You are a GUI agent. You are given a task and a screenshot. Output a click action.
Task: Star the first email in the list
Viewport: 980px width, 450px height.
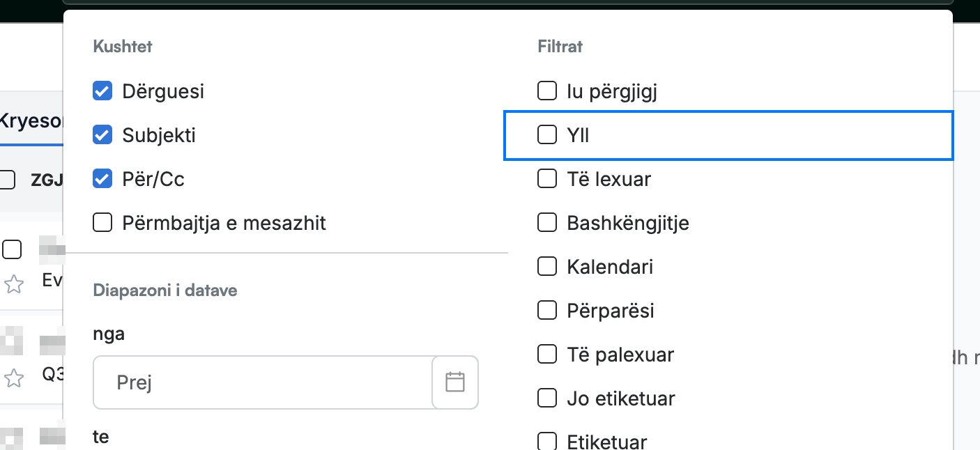[x=14, y=284]
